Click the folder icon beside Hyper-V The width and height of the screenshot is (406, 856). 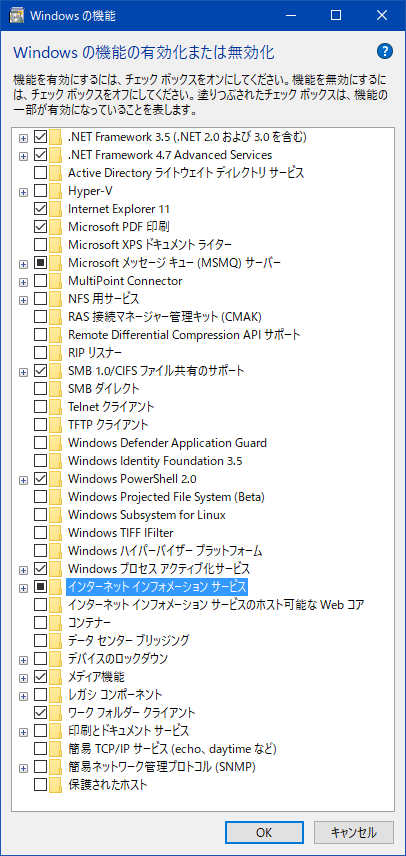click(55, 191)
